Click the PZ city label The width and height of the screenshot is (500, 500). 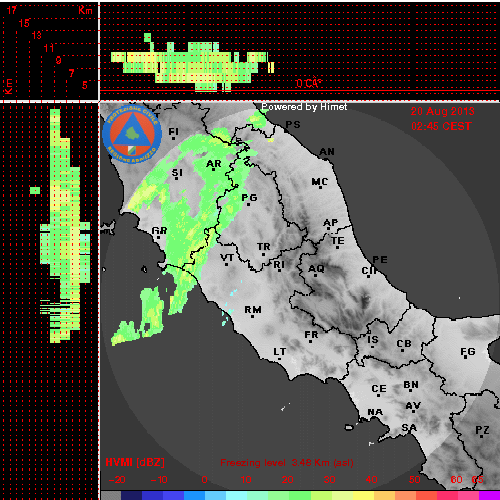[x=482, y=430]
